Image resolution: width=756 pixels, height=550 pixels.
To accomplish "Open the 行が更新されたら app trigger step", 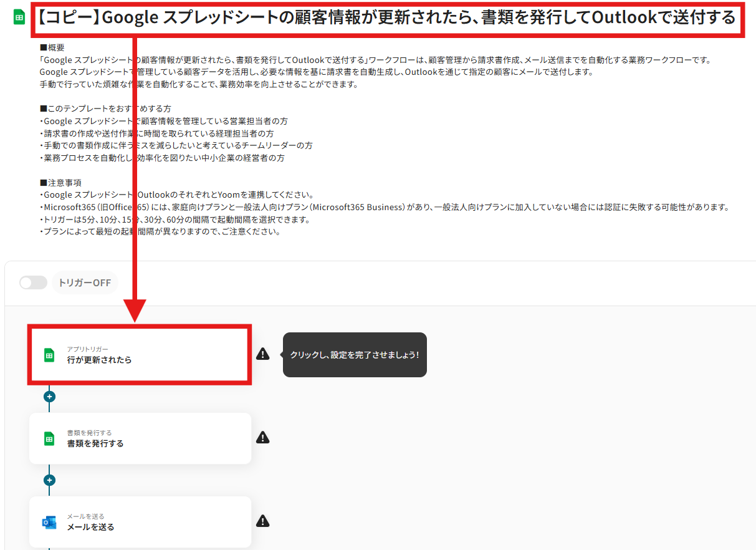I will point(140,354).
